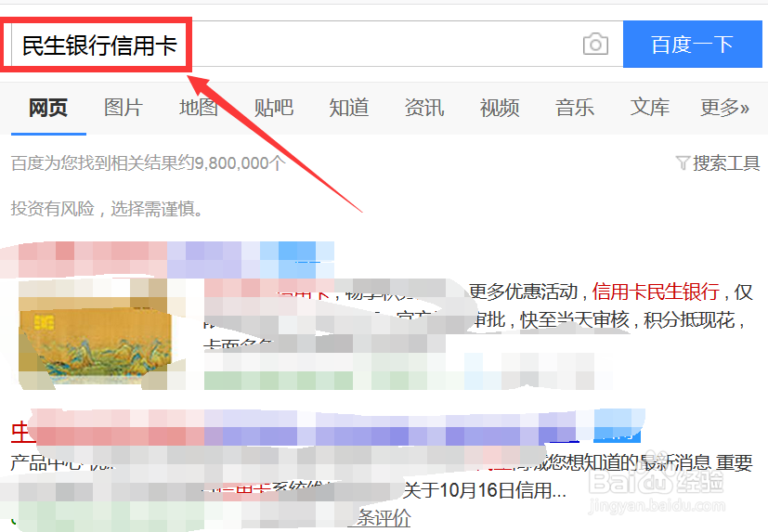Image resolution: width=768 pixels, height=532 pixels.
Task: Click the result count text 9,800,000个
Action: tap(240, 163)
